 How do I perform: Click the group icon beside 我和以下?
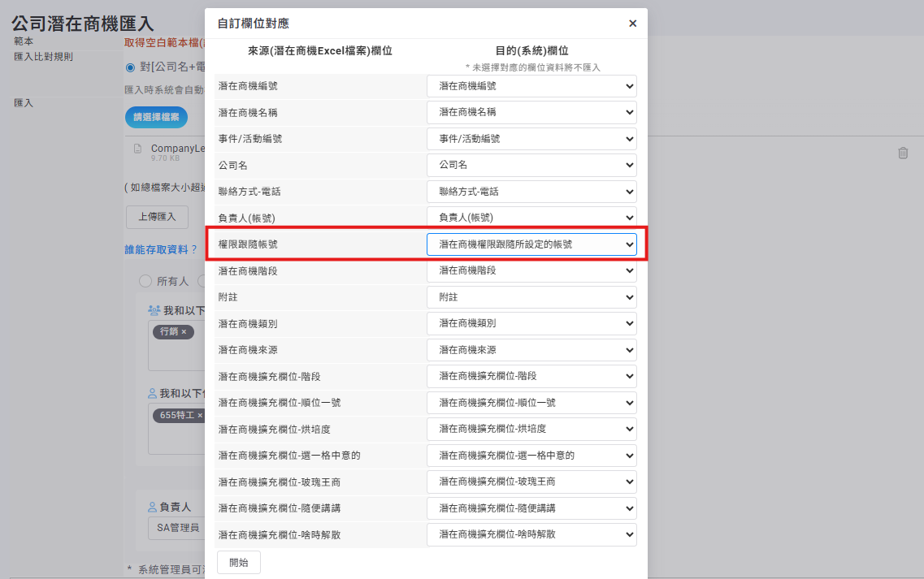coord(154,310)
